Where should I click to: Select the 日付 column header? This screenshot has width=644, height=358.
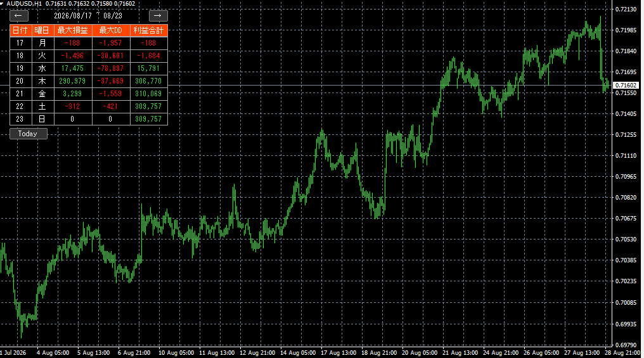20,30
